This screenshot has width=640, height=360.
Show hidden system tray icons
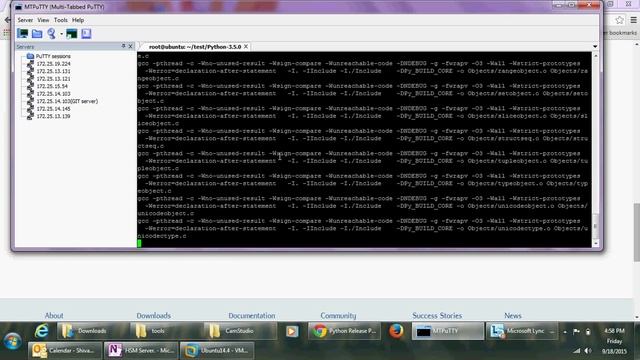tap(565, 332)
